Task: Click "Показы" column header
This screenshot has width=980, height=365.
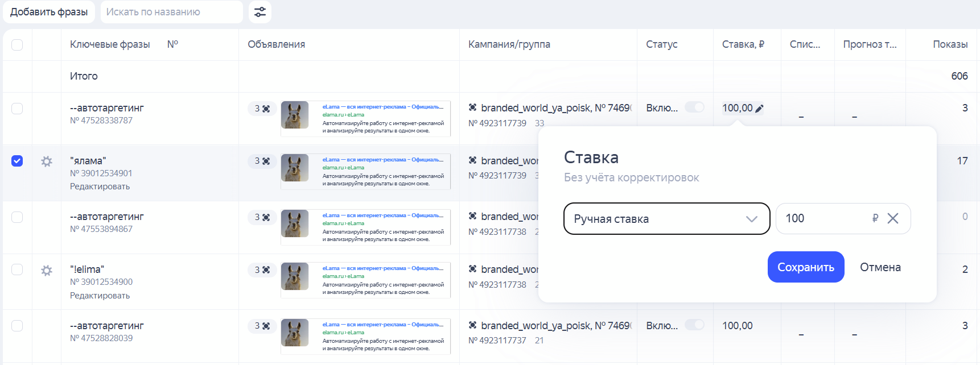Action: point(950,44)
